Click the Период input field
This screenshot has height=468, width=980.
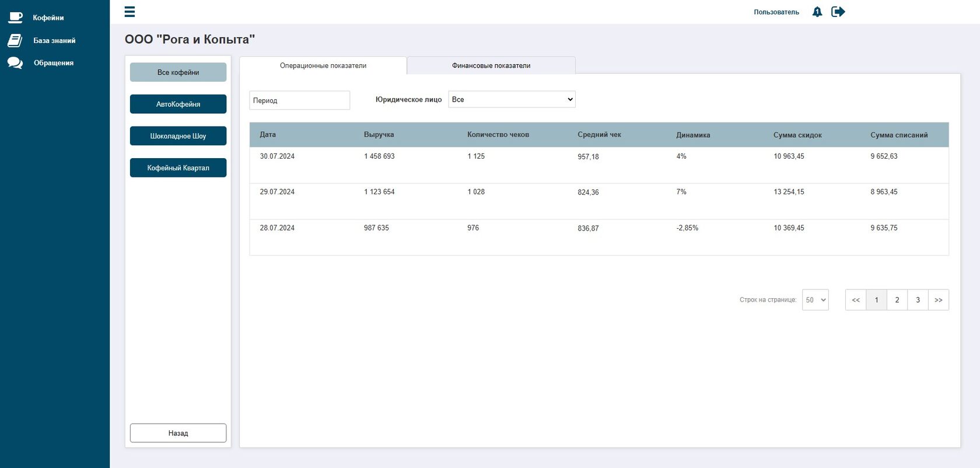(x=299, y=100)
